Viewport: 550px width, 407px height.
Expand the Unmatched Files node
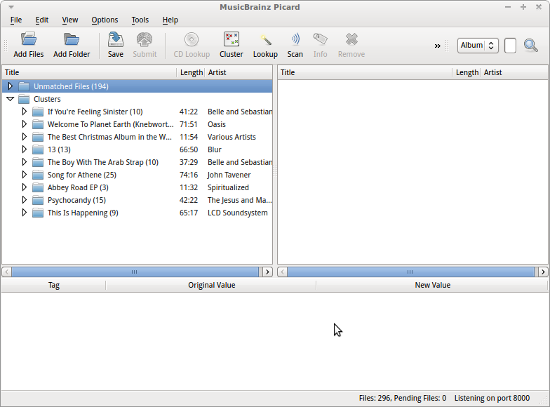pyautogui.click(x=10, y=86)
